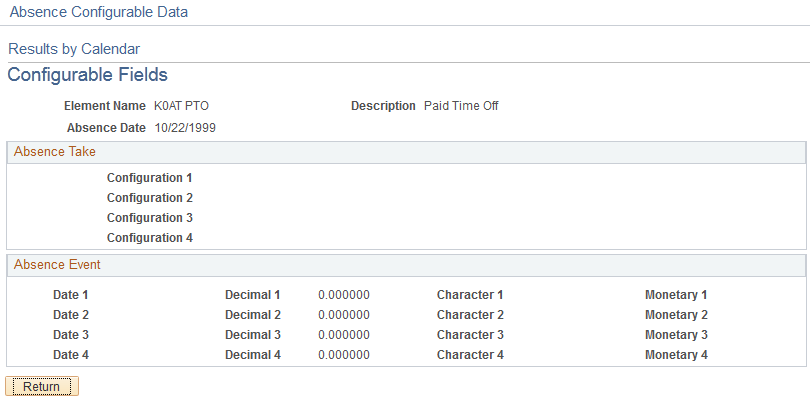This screenshot has width=810, height=399.
Task: Click the Description label
Action: click(x=383, y=106)
